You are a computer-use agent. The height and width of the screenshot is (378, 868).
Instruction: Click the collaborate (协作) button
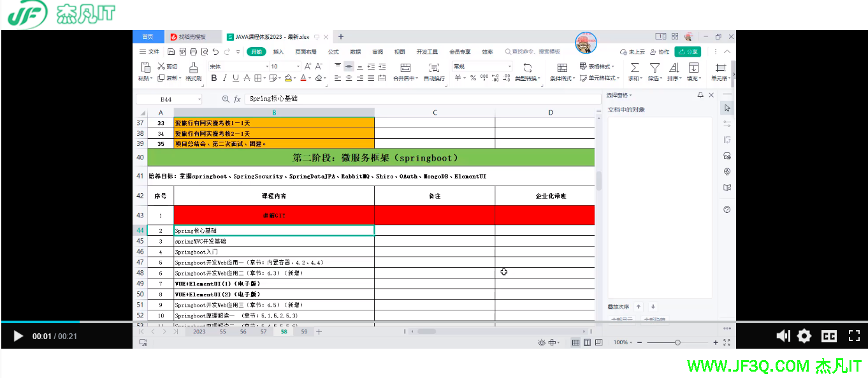pos(660,52)
